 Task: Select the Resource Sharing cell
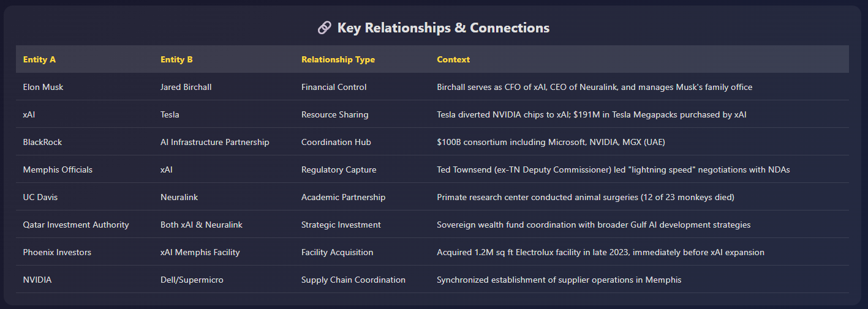334,114
